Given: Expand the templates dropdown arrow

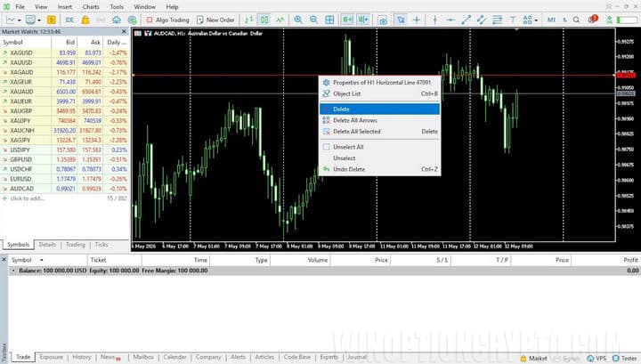Looking at the screenshot, I should click(39, 20).
